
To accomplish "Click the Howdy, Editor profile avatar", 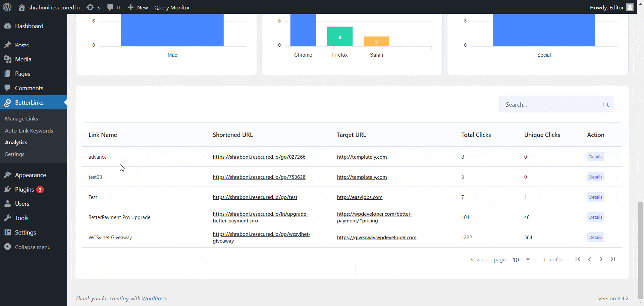I will pyautogui.click(x=629, y=7).
